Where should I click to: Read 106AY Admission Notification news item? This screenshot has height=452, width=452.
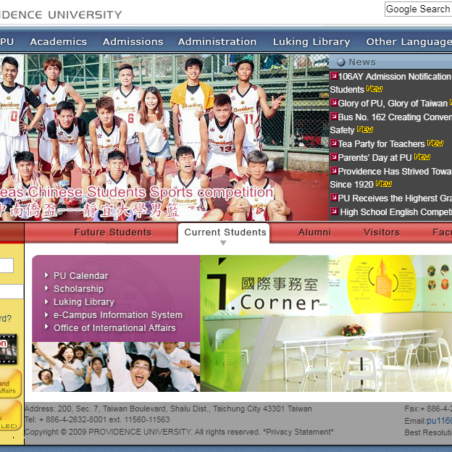395,77
